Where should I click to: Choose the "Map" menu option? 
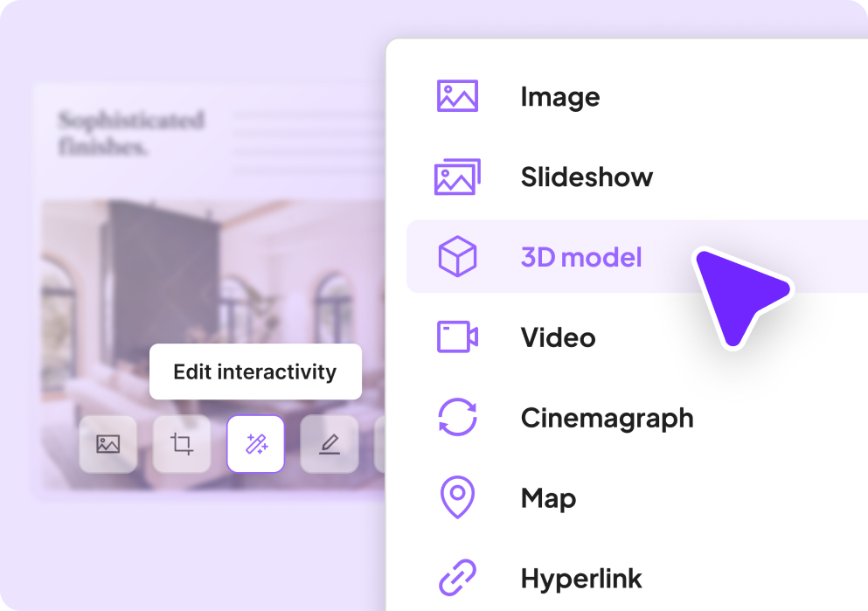pyautogui.click(x=548, y=498)
